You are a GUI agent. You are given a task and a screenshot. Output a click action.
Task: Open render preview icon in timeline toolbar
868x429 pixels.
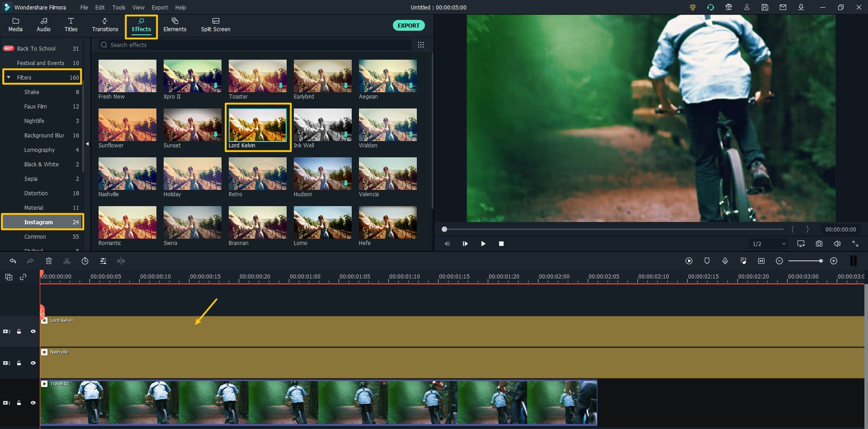click(x=689, y=261)
